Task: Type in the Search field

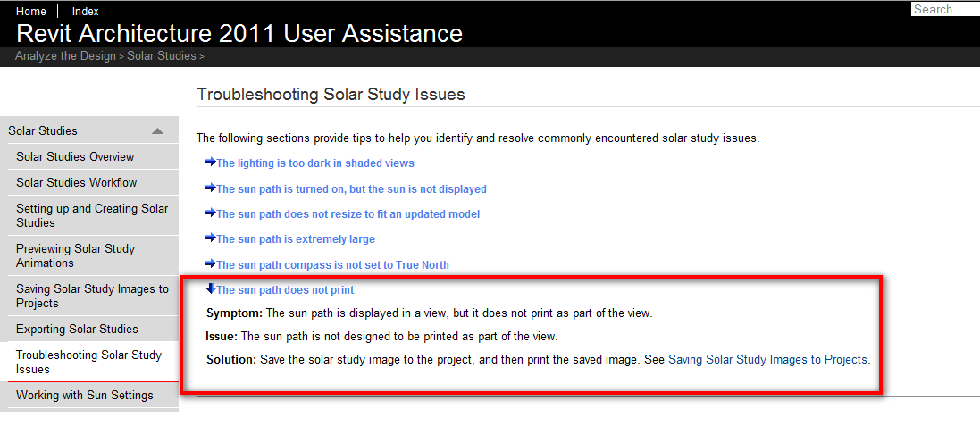Action: 944,9
